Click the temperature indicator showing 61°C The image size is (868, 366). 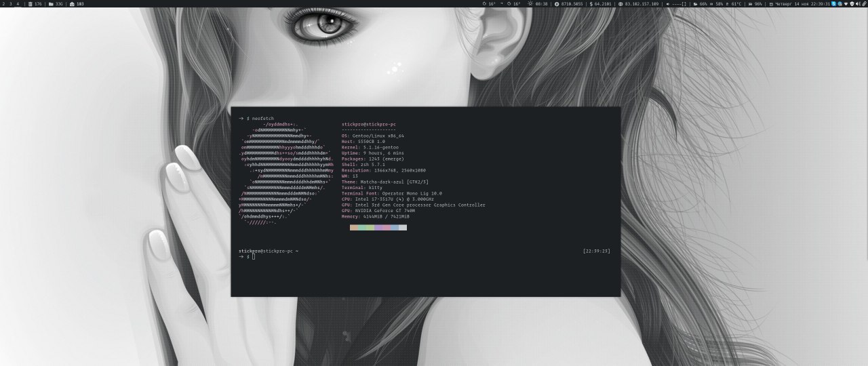[733, 3]
